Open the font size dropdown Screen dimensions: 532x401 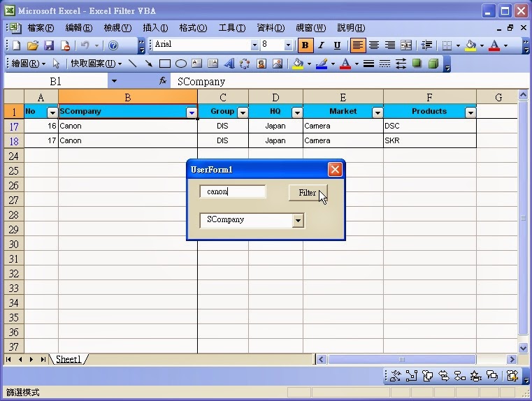click(288, 45)
